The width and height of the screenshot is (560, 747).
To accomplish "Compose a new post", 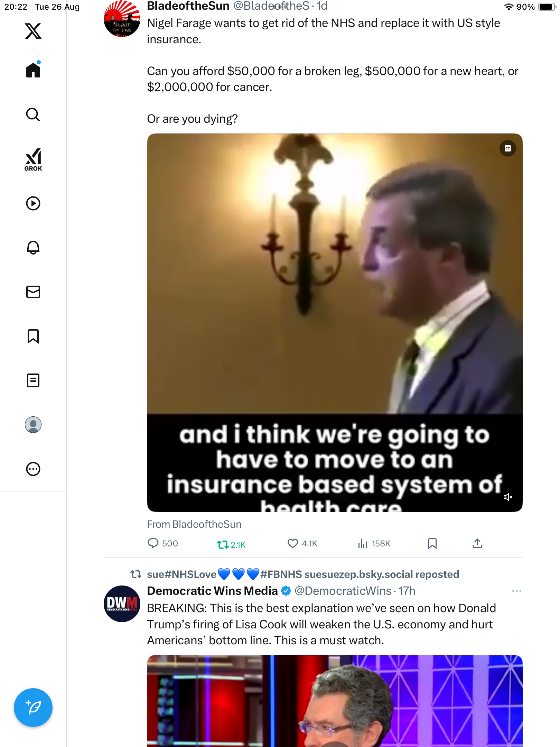I will click(x=33, y=708).
